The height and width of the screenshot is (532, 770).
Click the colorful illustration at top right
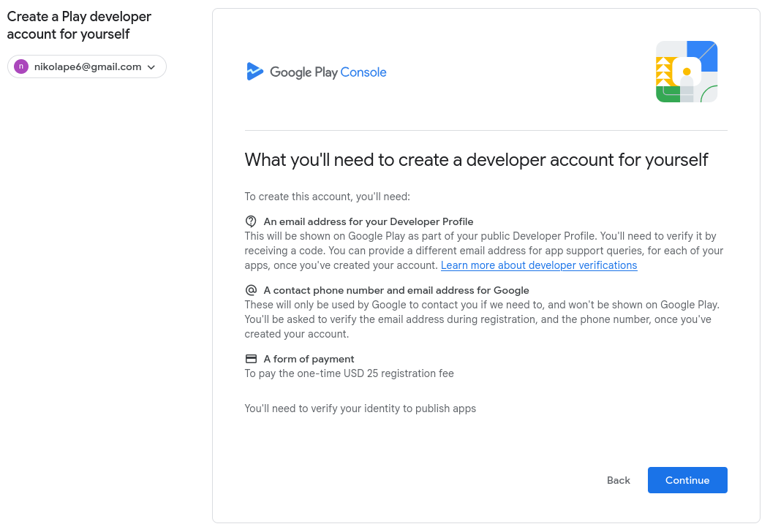pos(686,72)
